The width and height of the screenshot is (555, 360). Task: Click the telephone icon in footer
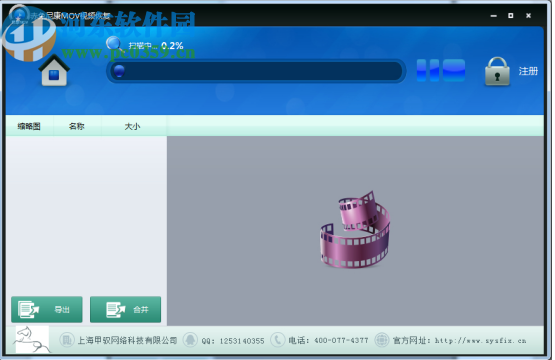pos(278,340)
